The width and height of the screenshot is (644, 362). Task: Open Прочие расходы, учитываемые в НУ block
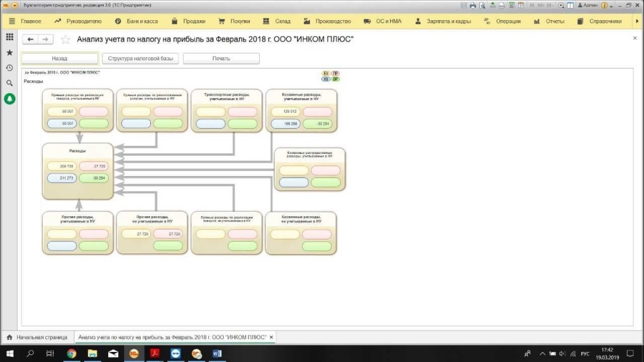click(77, 233)
